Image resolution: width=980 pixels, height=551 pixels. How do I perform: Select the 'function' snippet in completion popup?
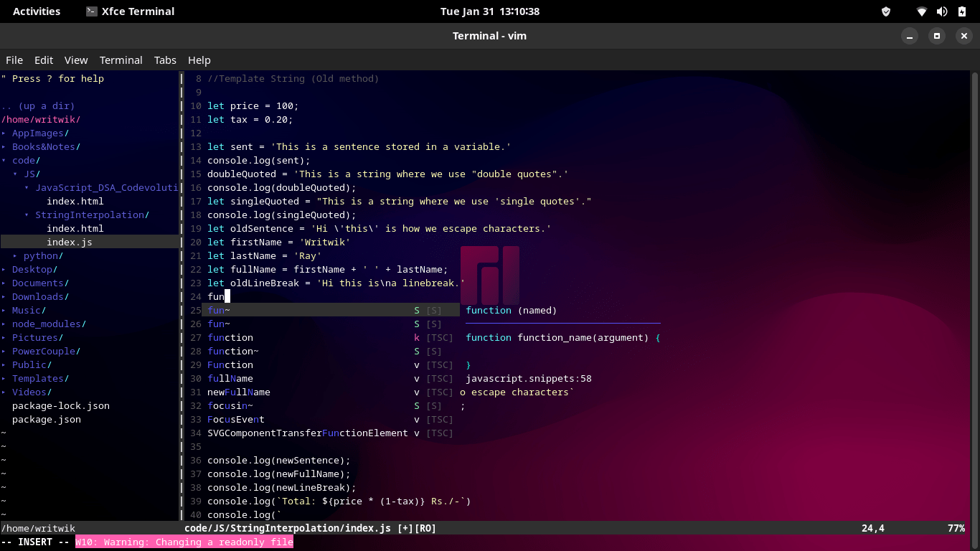click(230, 337)
